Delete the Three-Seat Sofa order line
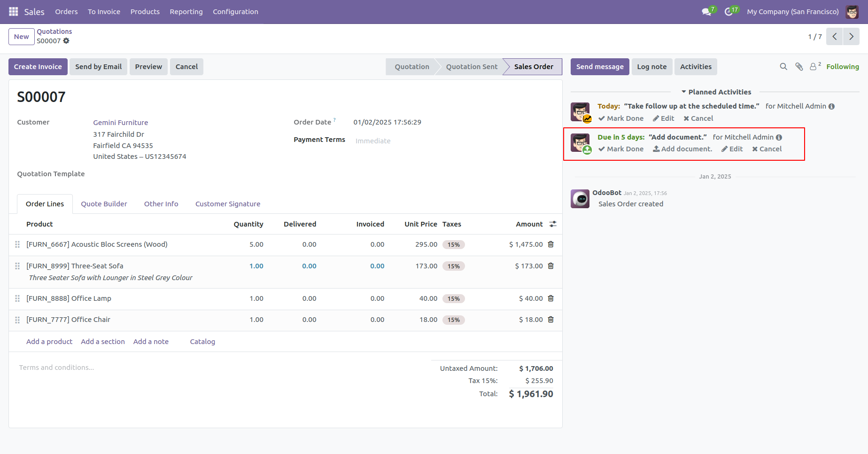 (551, 266)
